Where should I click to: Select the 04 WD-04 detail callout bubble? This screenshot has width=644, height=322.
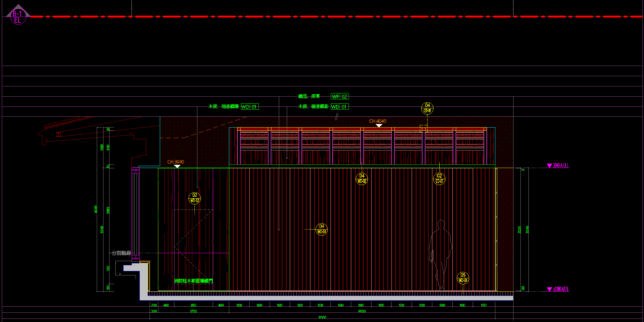click(x=322, y=229)
